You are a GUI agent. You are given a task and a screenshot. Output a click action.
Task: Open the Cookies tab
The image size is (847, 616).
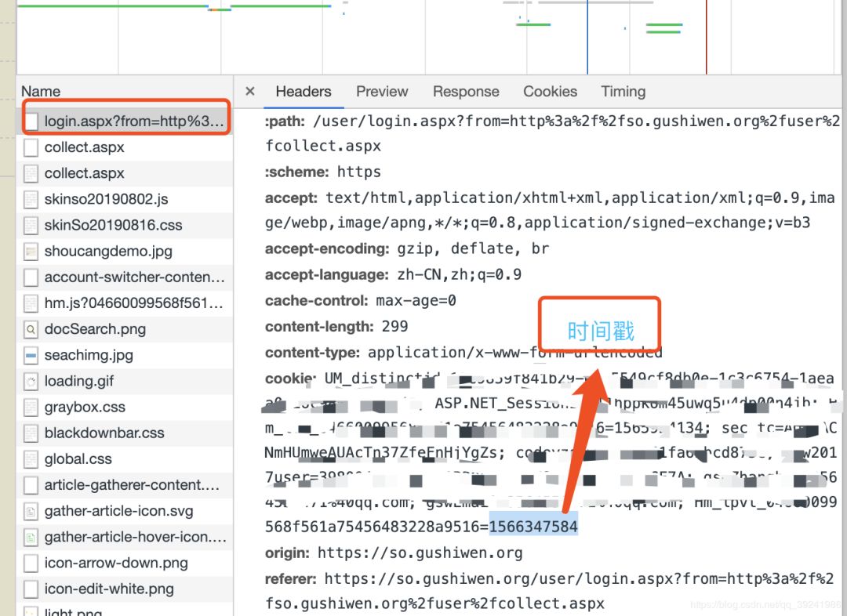coord(550,91)
